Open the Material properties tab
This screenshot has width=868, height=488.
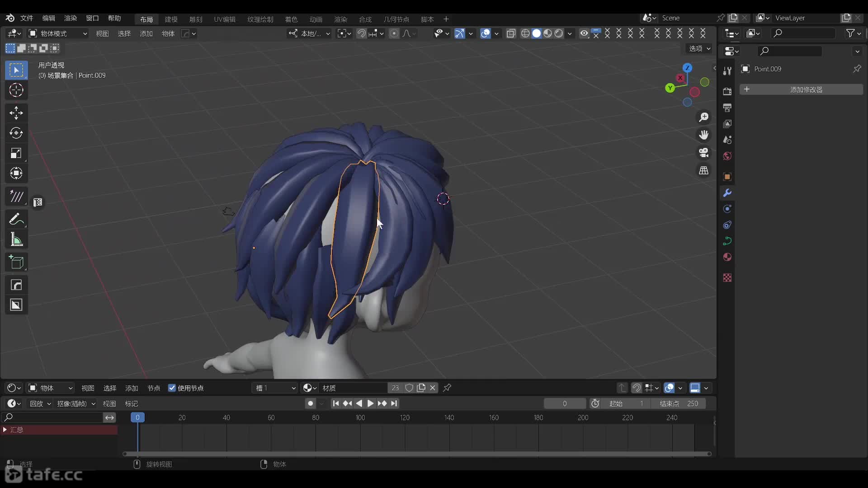(727, 257)
